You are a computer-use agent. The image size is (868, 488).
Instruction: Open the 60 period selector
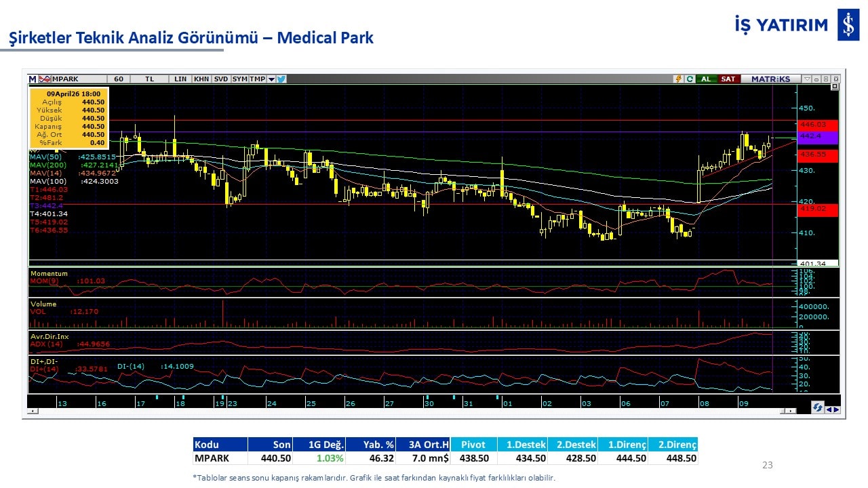[x=119, y=79]
